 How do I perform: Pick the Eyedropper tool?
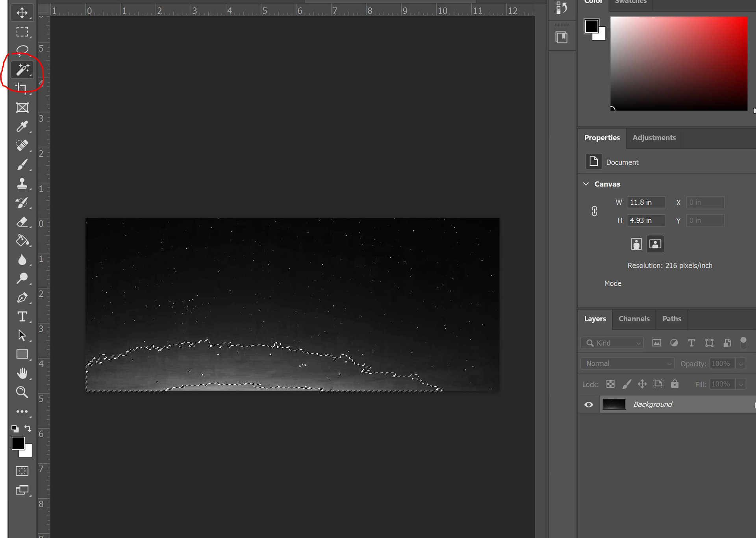tap(22, 126)
